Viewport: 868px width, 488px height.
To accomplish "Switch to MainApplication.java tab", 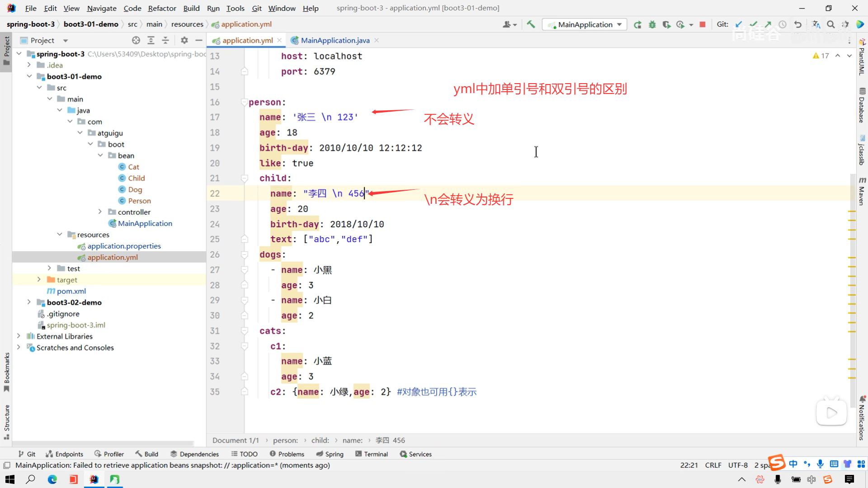I will click(335, 40).
